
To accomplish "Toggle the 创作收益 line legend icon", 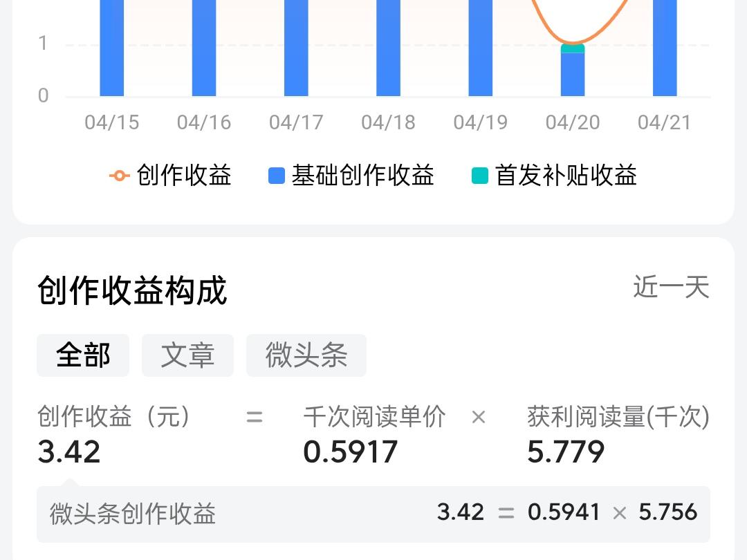I will [119, 176].
